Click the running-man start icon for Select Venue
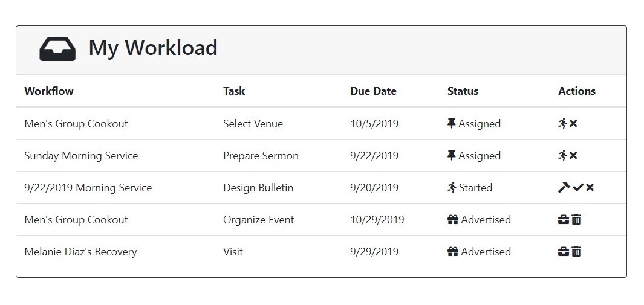Viewport: 644px width, 305px height. (x=563, y=123)
